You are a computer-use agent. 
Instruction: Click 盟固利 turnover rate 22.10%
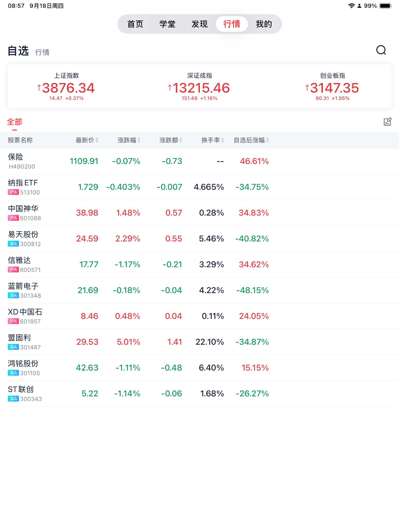tap(210, 342)
